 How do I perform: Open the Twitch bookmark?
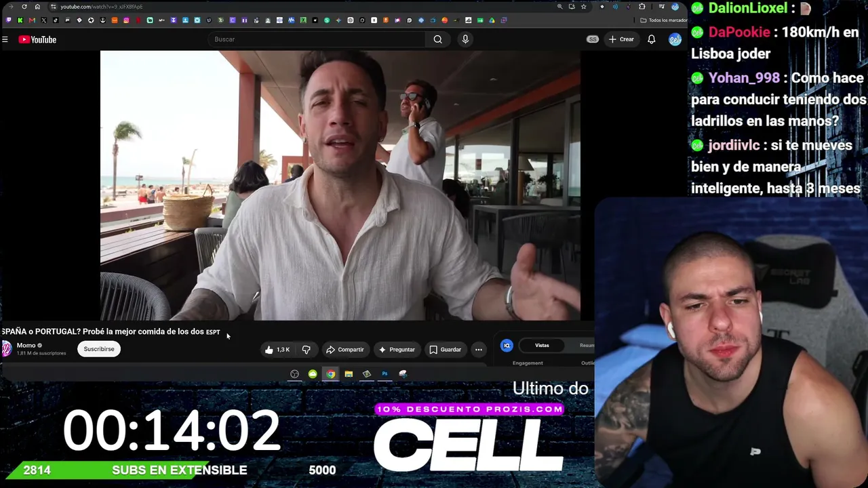click(9, 20)
